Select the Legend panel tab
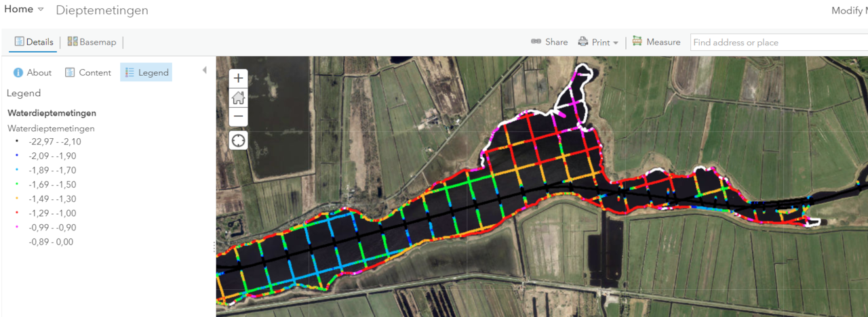The height and width of the screenshot is (317, 868). 146,72
